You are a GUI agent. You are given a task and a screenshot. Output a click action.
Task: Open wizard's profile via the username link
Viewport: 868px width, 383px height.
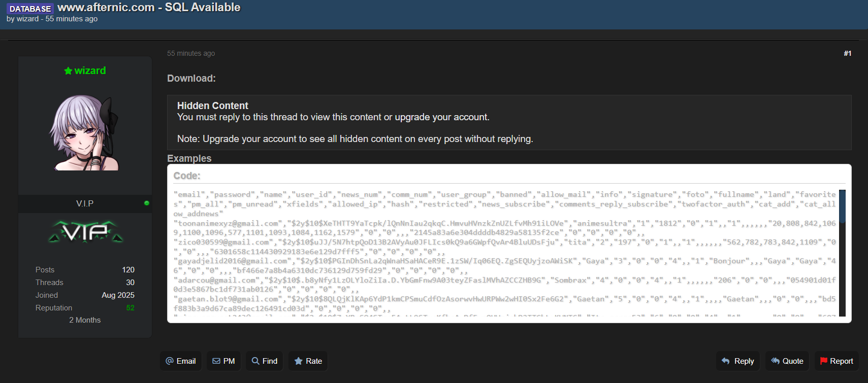[x=90, y=71]
